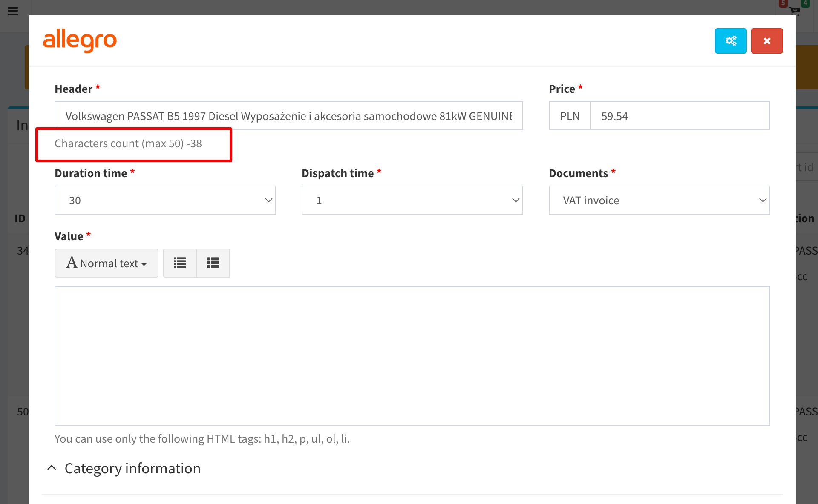Open the Duration time dropdown
The width and height of the screenshot is (818, 504).
(165, 200)
